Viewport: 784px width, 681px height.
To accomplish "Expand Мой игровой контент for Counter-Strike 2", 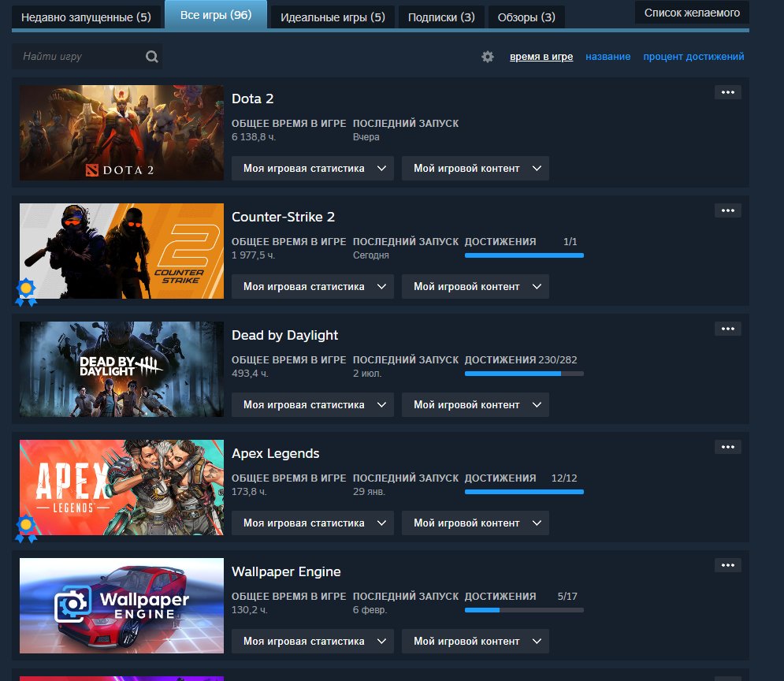I will point(475,286).
